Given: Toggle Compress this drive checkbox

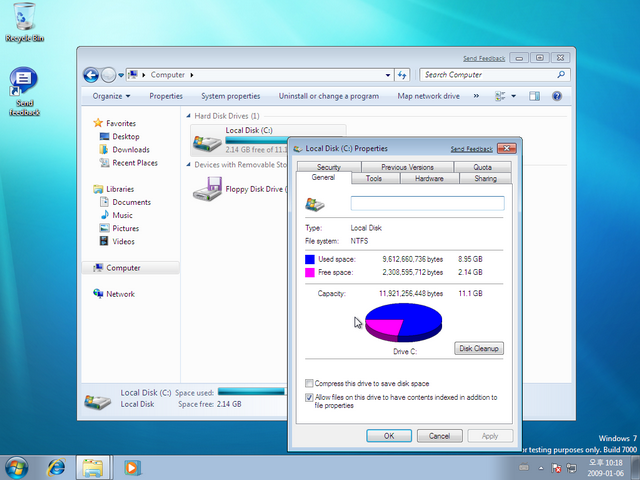Looking at the screenshot, I should [309, 383].
